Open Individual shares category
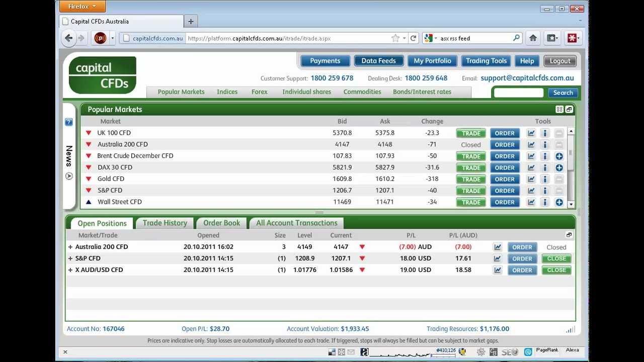The image size is (644, 362). [306, 92]
